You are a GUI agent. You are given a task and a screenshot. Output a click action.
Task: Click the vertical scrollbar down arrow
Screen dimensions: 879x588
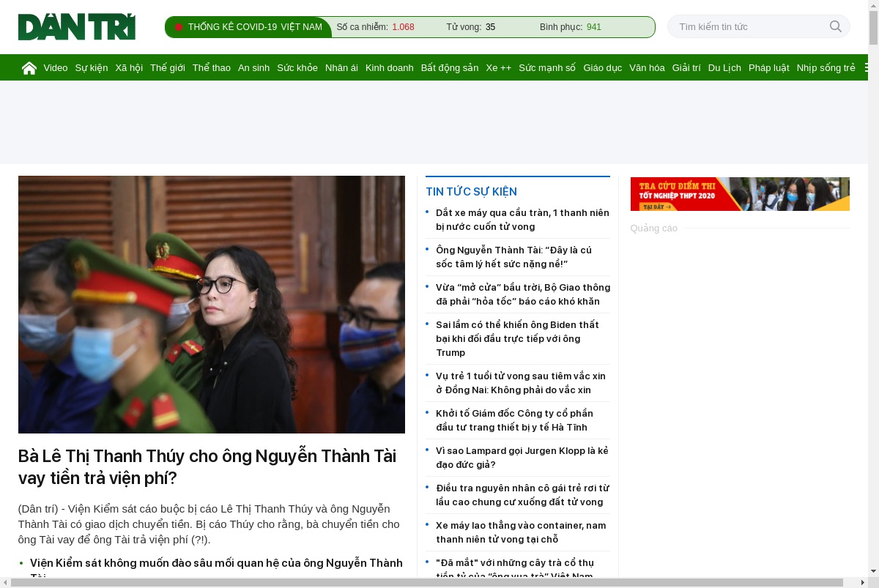(x=873, y=571)
